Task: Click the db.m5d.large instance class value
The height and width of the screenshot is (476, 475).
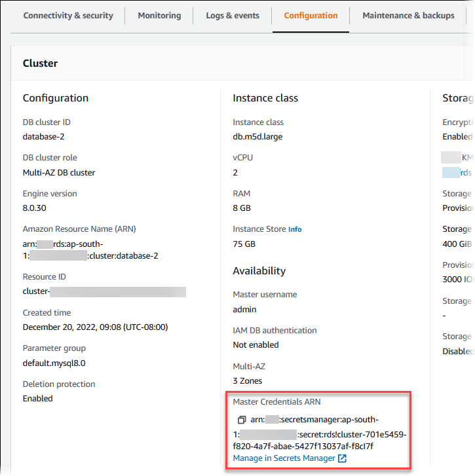Action: [257, 137]
